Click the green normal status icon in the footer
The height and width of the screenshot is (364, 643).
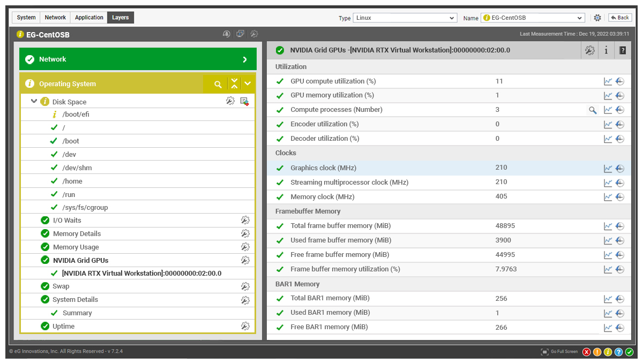click(x=629, y=352)
